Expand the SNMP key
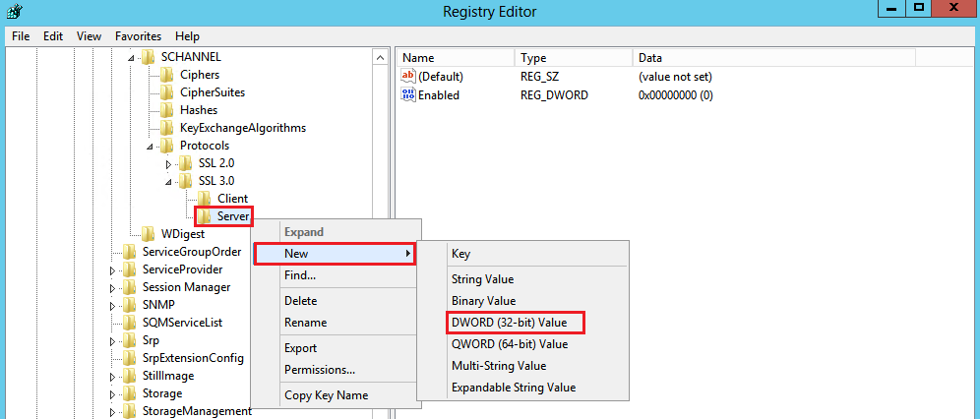Screen dimensions: 980x419 [x=113, y=306]
